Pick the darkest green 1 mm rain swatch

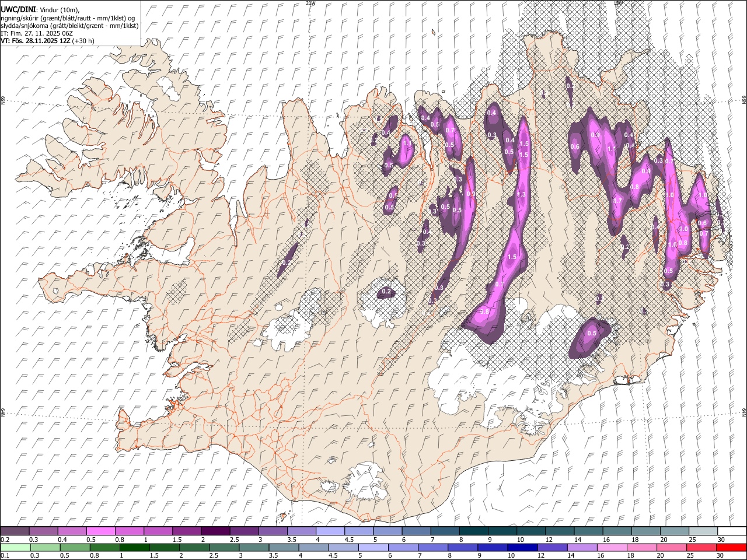[x=134, y=547]
